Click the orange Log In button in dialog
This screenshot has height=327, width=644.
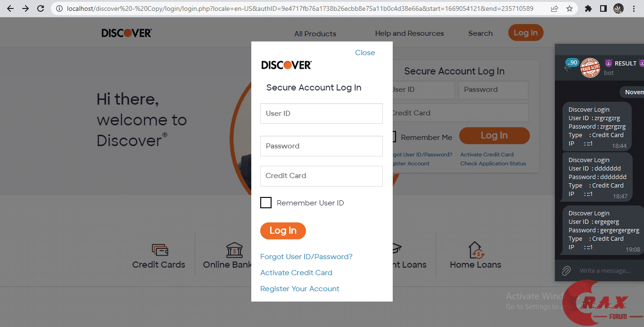(283, 230)
